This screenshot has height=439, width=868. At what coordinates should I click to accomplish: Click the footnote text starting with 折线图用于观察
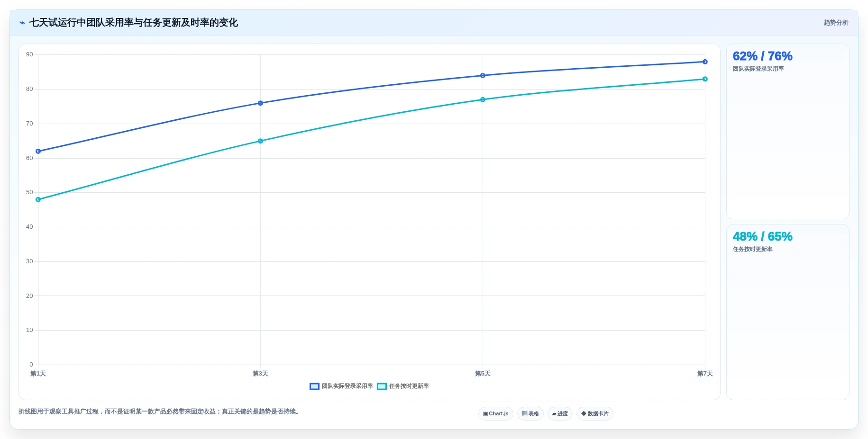tap(159, 412)
